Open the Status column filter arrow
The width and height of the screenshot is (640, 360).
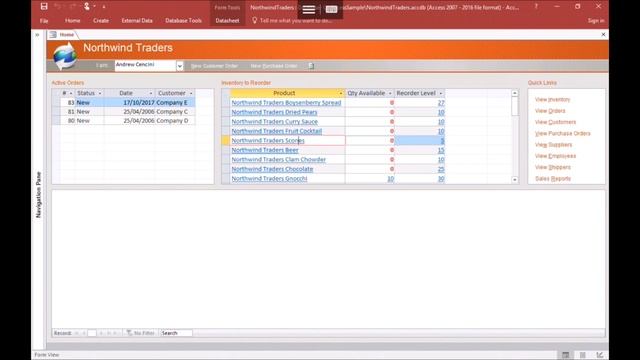[100, 93]
